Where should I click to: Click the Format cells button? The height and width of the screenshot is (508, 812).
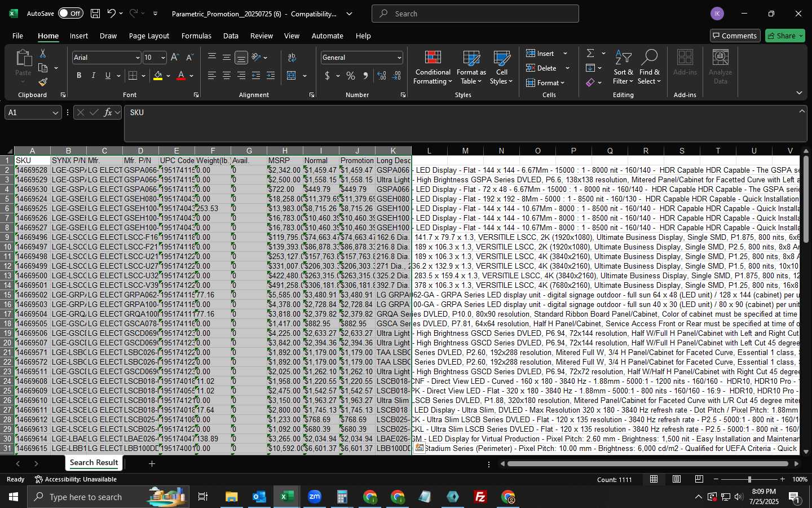[x=542, y=82]
